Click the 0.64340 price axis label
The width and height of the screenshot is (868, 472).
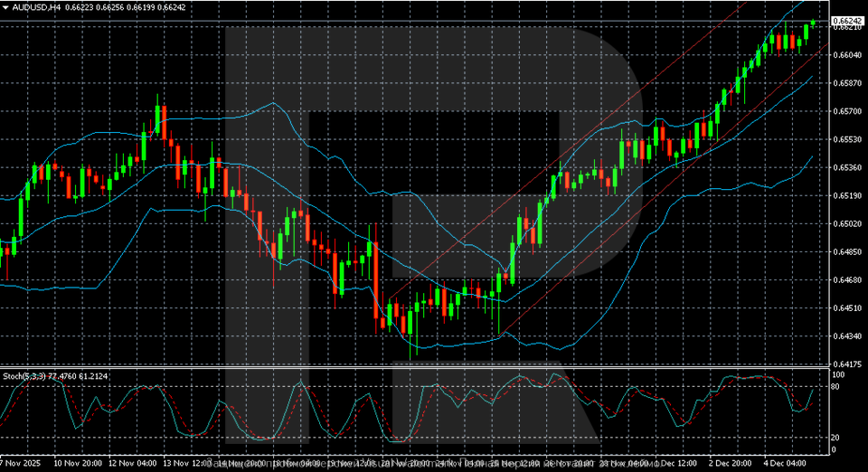coord(844,336)
